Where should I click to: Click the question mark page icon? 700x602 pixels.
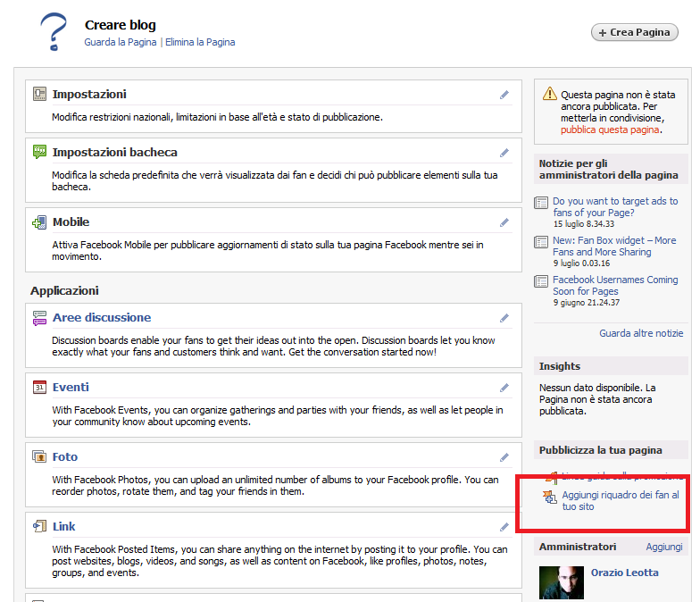tap(54, 31)
